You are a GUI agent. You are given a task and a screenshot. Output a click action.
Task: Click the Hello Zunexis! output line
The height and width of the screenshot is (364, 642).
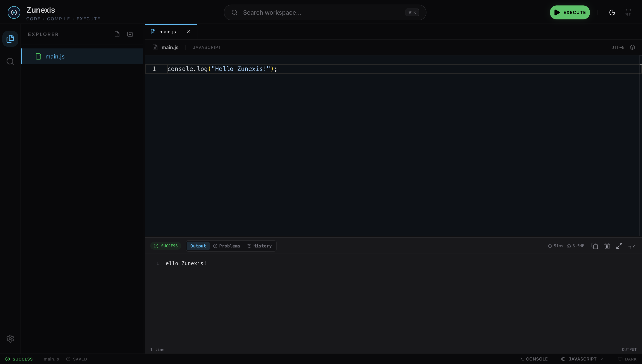(184, 263)
